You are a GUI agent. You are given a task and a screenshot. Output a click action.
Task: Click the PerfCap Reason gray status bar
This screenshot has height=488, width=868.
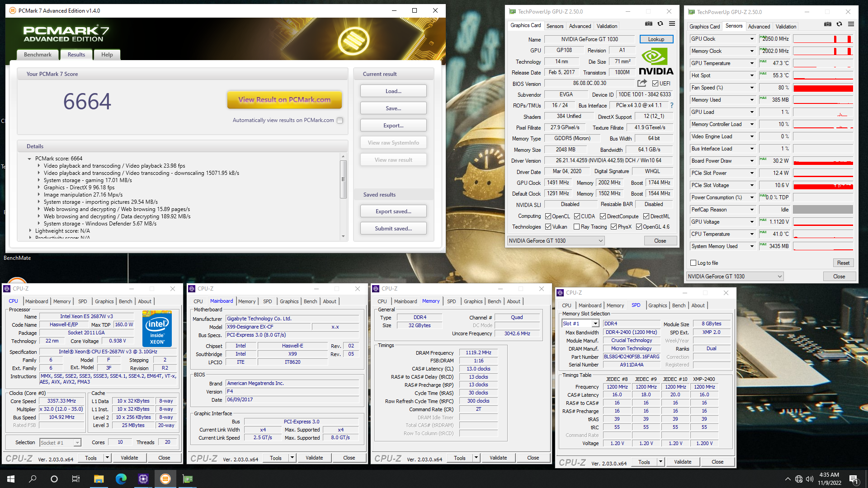click(x=823, y=210)
